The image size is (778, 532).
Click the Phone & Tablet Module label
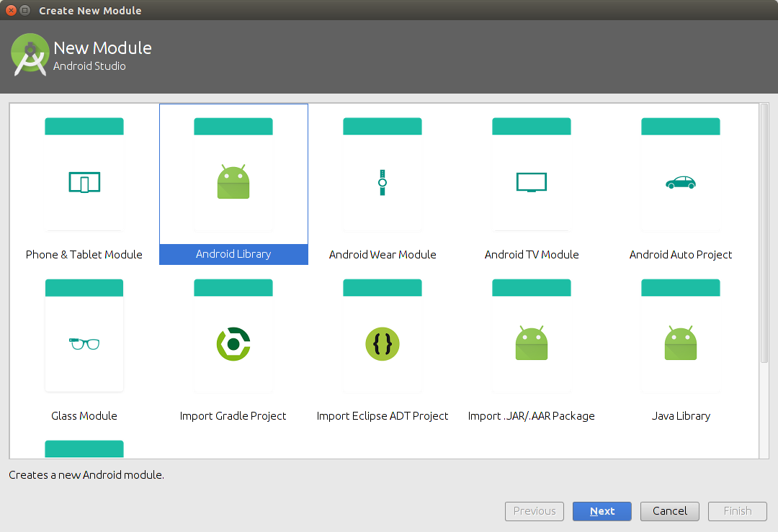pyautogui.click(x=84, y=254)
